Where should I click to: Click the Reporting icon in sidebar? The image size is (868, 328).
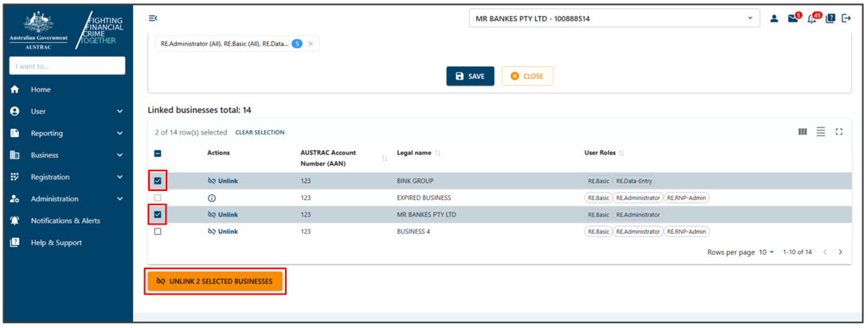point(15,133)
